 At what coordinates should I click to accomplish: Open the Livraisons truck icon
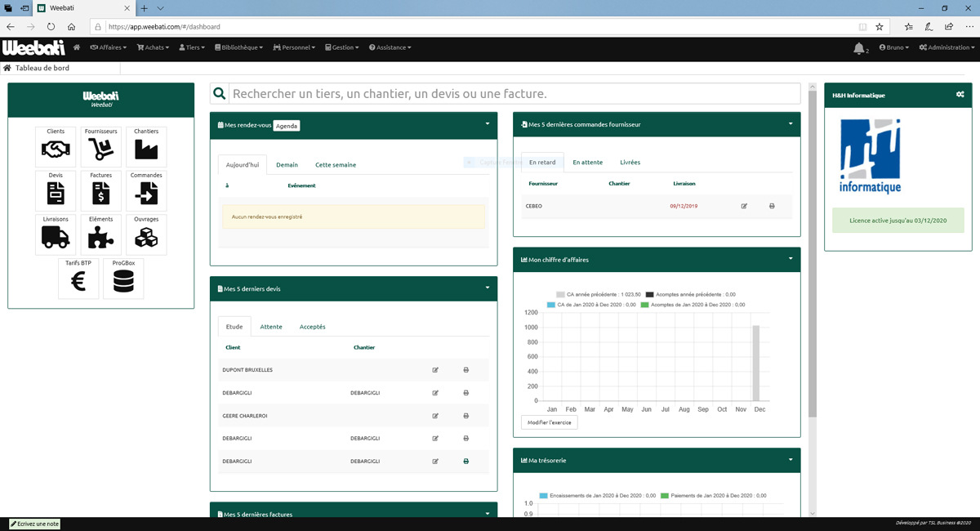click(x=56, y=237)
